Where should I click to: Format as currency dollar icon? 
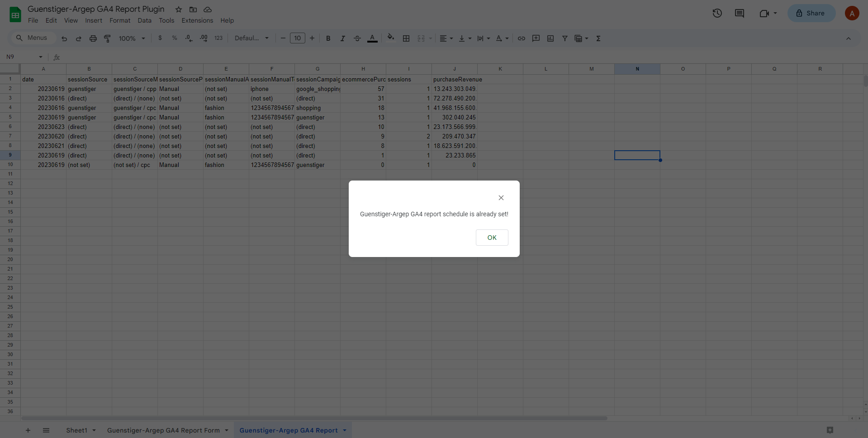(x=160, y=38)
